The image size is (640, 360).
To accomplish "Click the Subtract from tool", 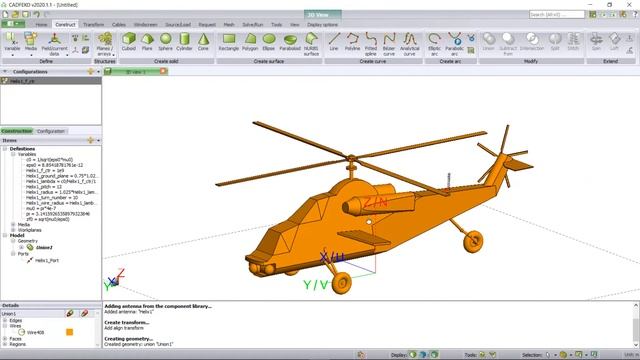I will click(508, 44).
